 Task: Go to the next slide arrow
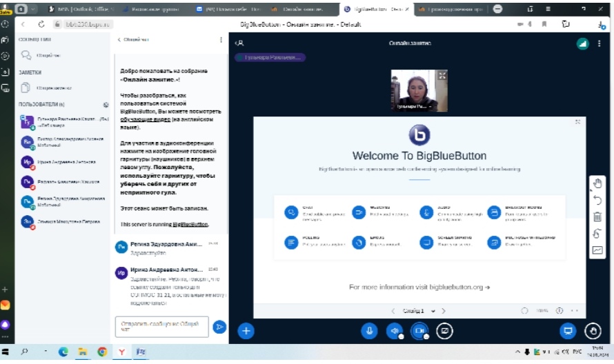(444, 311)
